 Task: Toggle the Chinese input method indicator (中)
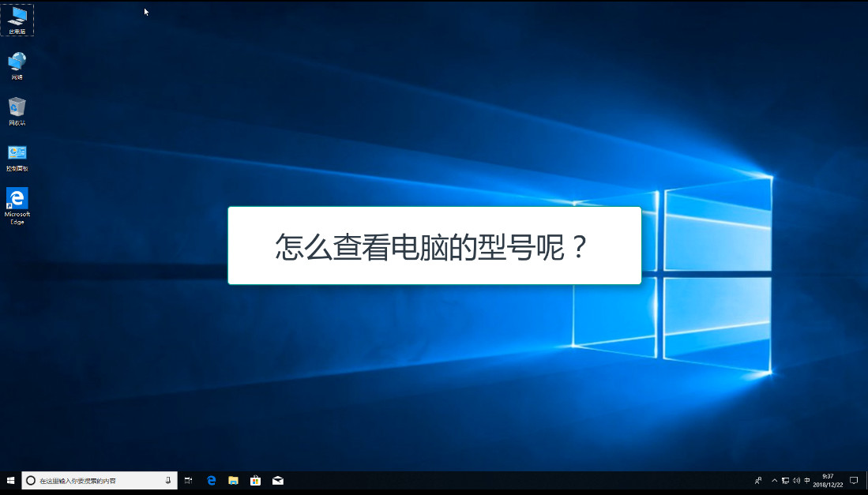[x=807, y=480]
